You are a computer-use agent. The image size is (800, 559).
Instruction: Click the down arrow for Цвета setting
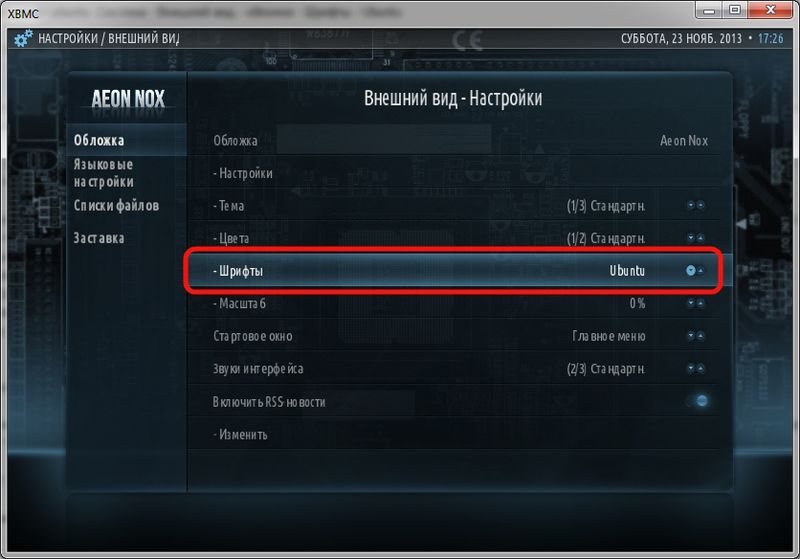[691, 238]
